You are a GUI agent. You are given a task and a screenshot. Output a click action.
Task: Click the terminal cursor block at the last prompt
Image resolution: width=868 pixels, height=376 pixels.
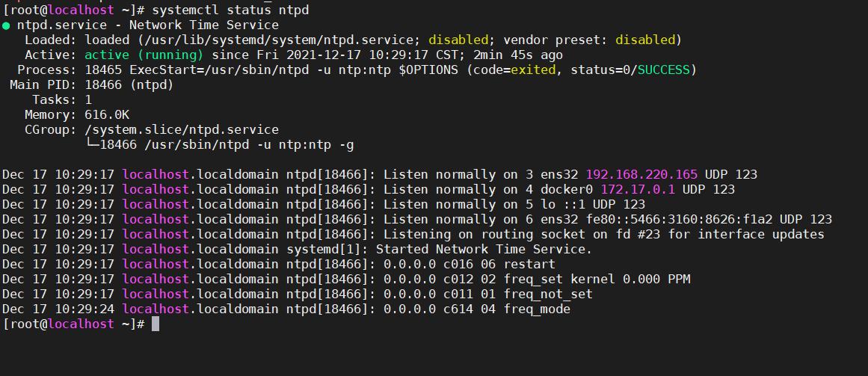[x=156, y=324]
